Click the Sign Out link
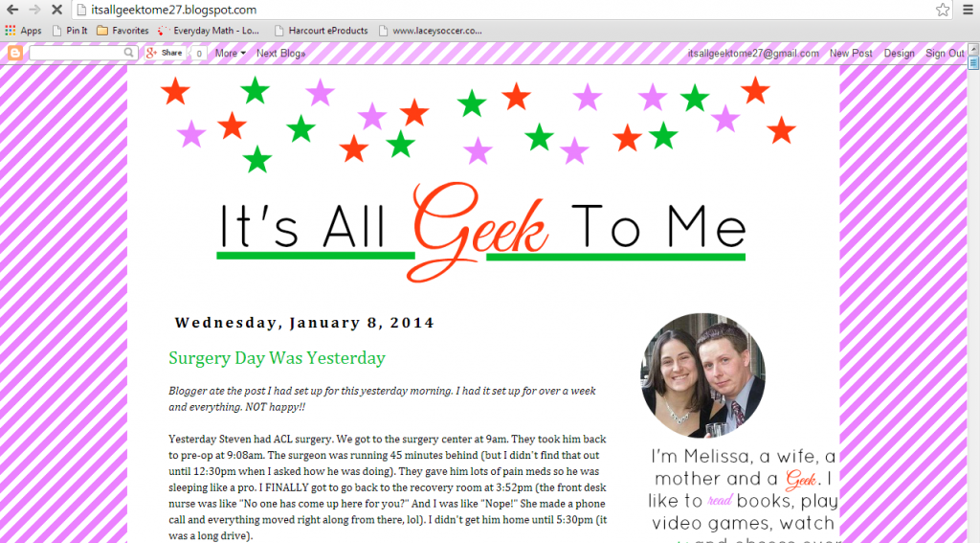 [x=945, y=54]
